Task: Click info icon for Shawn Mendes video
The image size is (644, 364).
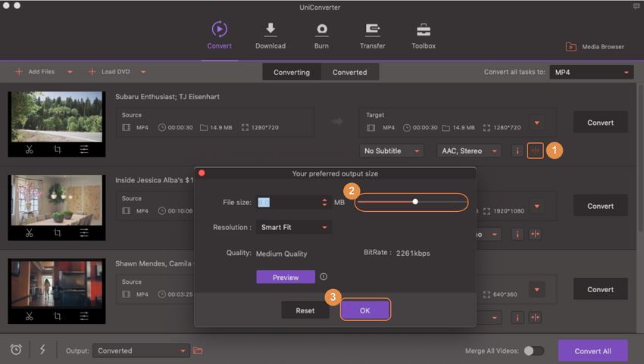Action: [517, 318]
